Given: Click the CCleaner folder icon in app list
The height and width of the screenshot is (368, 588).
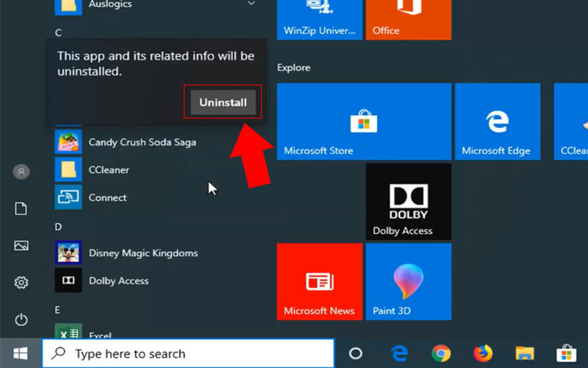Looking at the screenshot, I should tap(68, 170).
